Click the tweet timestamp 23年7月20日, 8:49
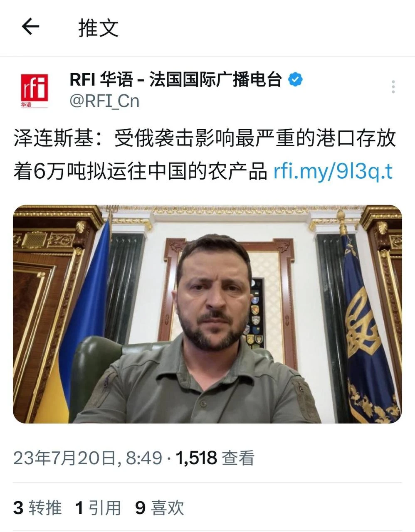Image resolution: width=415 pixels, height=532 pixels. click(88, 458)
